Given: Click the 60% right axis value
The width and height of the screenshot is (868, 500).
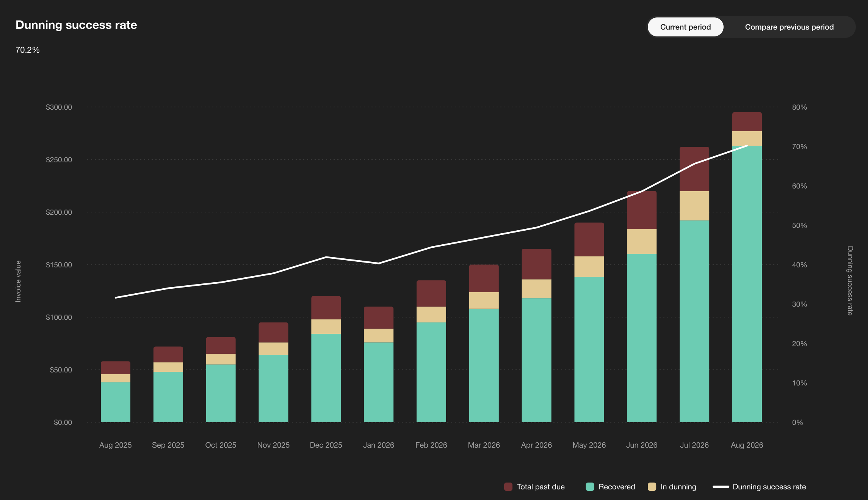Looking at the screenshot, I should click(799, 186).
